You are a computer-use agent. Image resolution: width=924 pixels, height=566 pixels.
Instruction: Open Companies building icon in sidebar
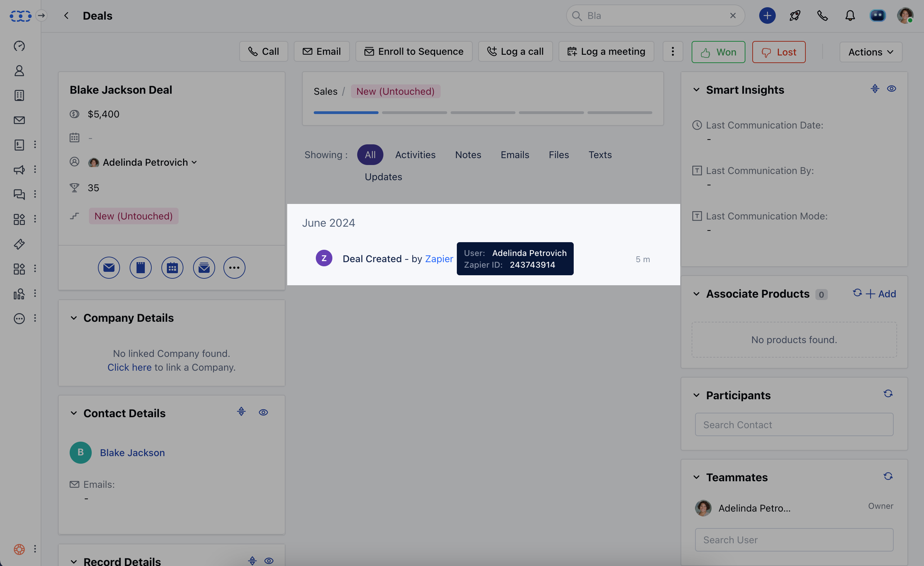tap(19, 95)
